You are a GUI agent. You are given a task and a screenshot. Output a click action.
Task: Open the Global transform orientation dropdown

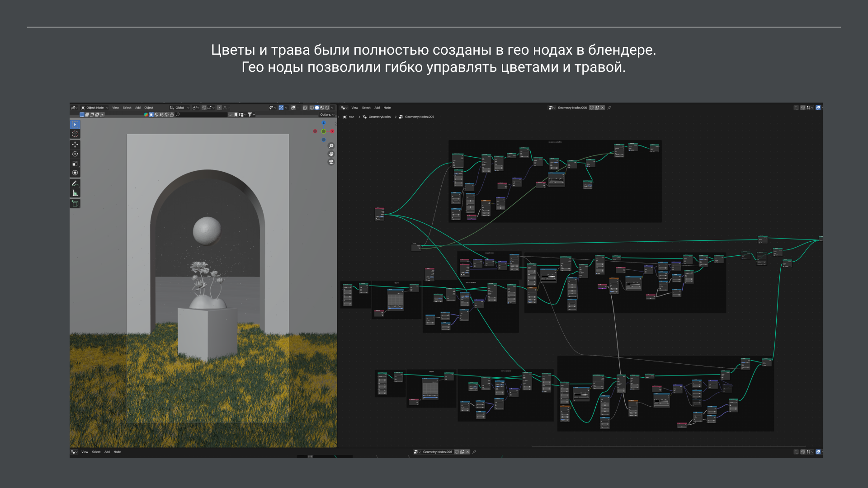[180, 108]
